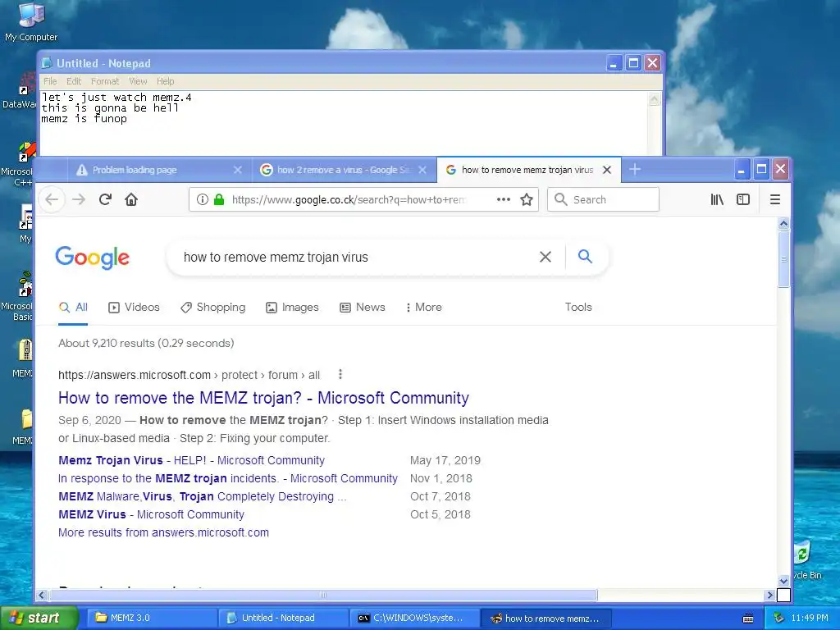Click 'More results from answers.microsoft.com'
The image size is (840, 630).
coord(164,532)
